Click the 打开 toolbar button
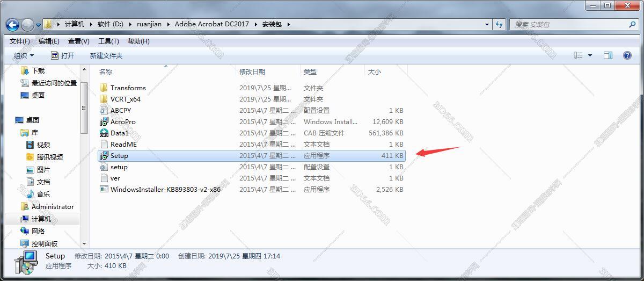Screen dimensions: 644x281 click(x=63, y=55)
